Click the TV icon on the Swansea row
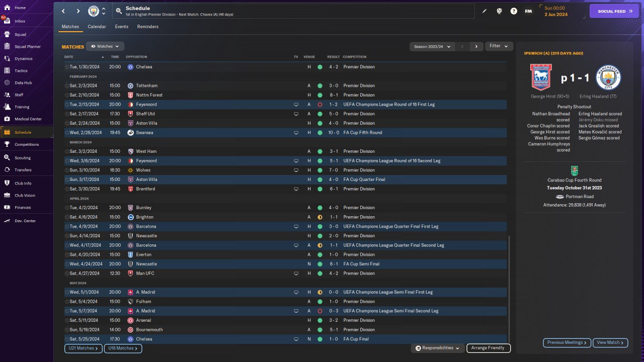The height and width of the screenshot is (362, 644). [296, 133]
